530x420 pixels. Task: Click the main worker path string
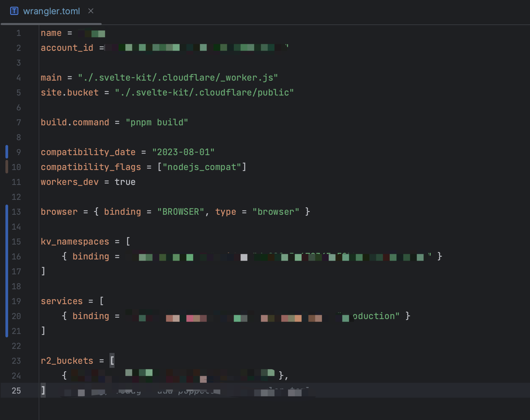pyautogui.click(x=178, y=77)
